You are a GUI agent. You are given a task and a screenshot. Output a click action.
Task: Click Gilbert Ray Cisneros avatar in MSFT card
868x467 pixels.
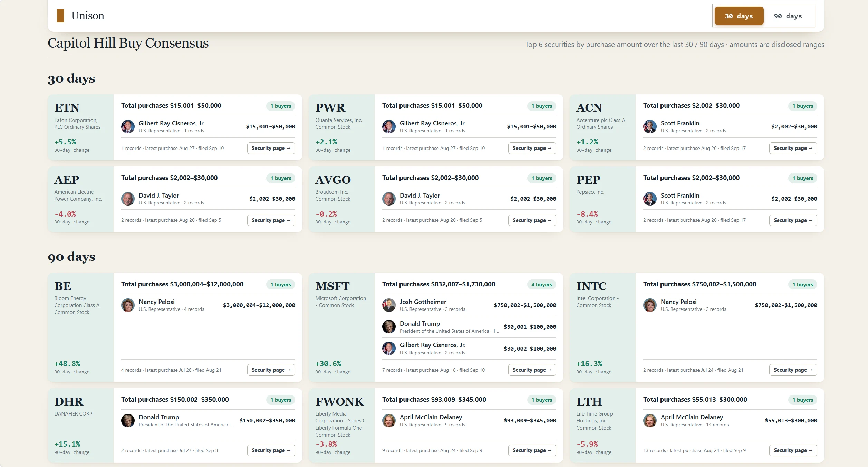pos(389,349)
